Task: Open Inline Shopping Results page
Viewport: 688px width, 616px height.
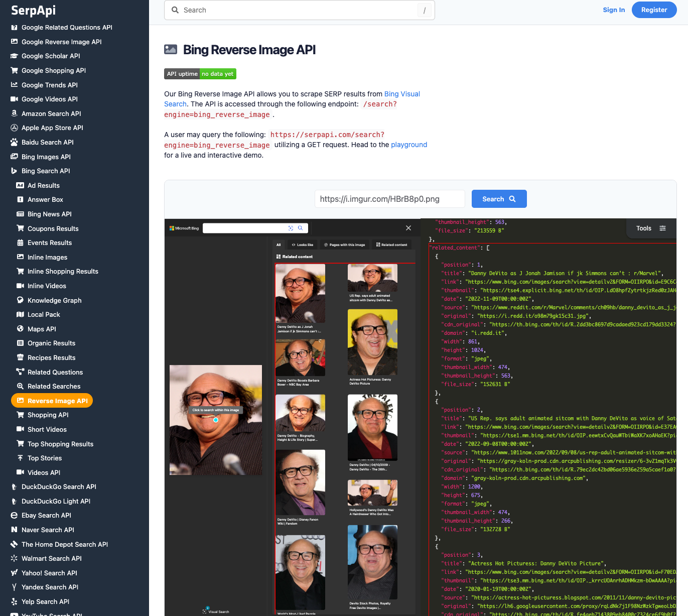Action: 63,272
